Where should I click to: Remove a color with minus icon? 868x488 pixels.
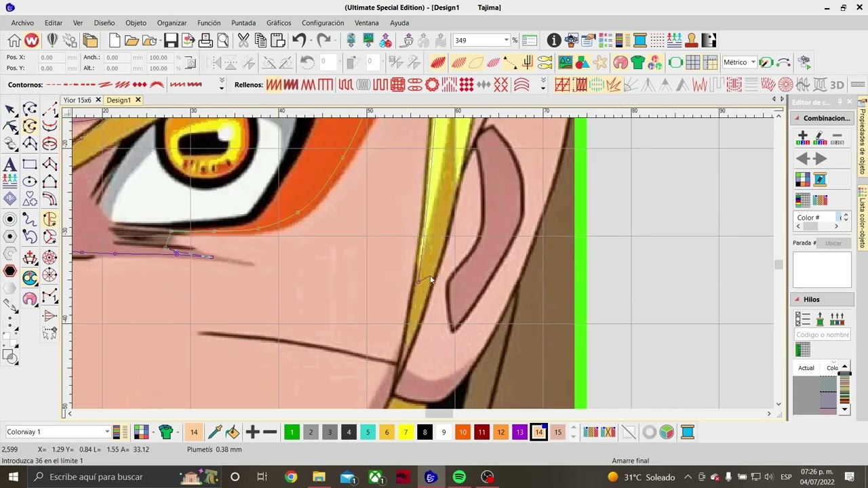270,432
